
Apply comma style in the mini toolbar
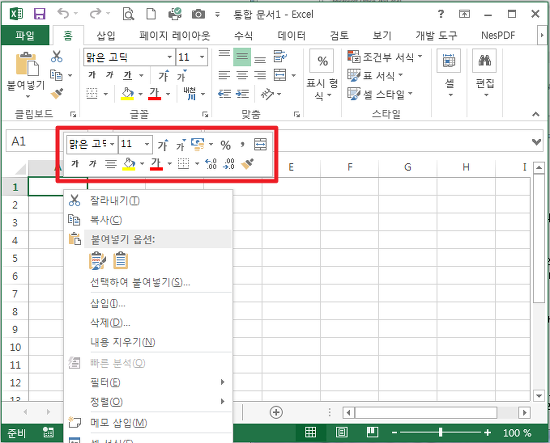coord(242,144)
